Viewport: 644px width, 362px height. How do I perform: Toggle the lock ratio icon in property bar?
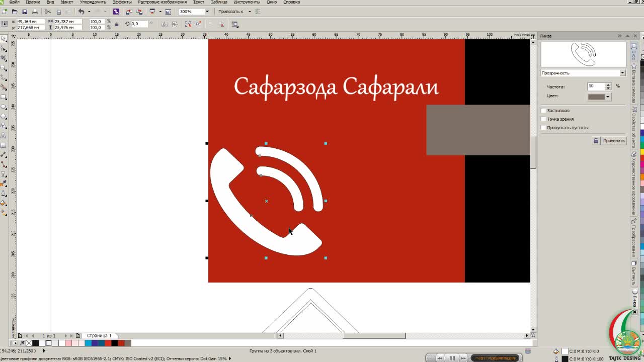coord(117,24)
